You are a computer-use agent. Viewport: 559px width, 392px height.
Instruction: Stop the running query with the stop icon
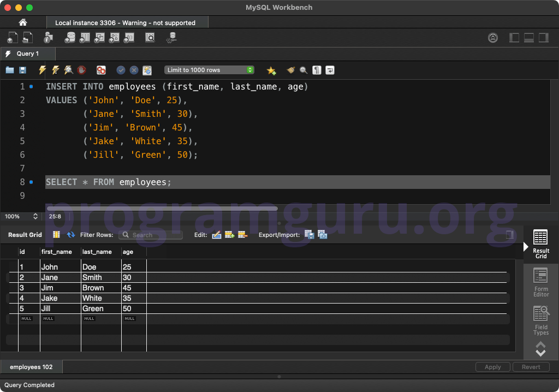pos(81,70)
